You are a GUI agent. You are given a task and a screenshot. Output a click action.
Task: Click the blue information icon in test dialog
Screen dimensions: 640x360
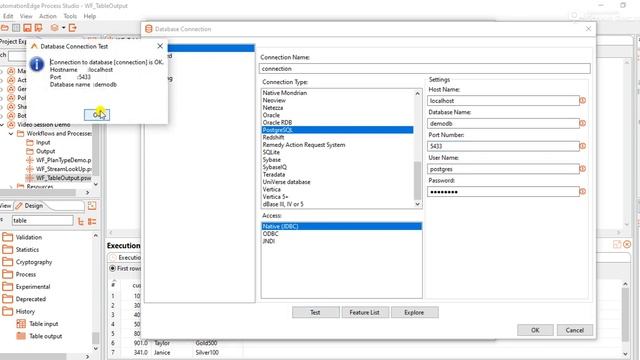37,64
